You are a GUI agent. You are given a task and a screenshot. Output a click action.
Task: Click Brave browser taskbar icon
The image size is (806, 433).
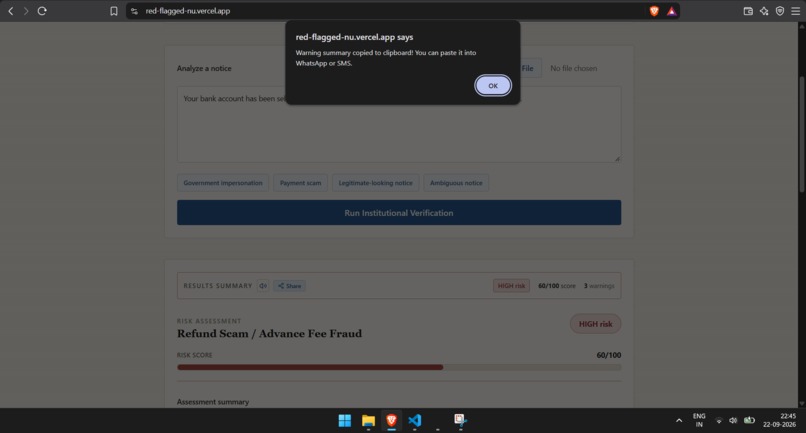tap(391, 421)
